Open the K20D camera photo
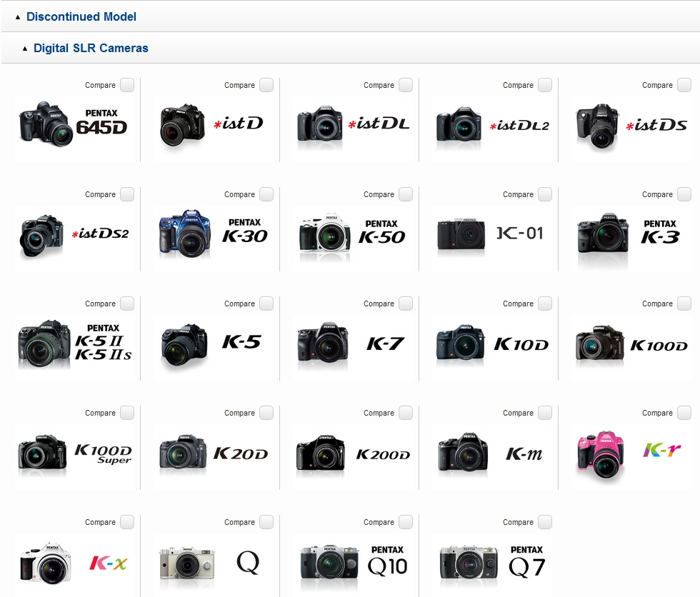The height and width of the screenshot is (597, 700). pyautogui.click(x=183, y=451)
